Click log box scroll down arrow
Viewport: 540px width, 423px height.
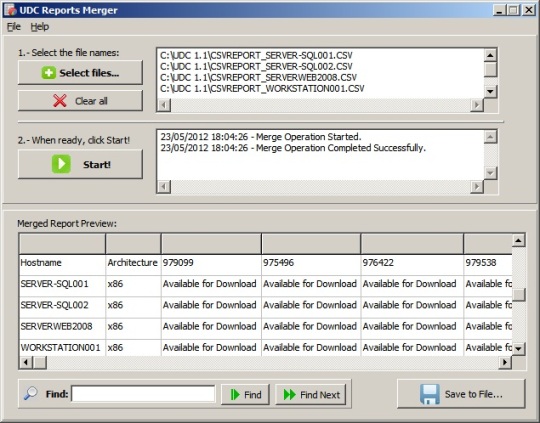tap(490, 173)
